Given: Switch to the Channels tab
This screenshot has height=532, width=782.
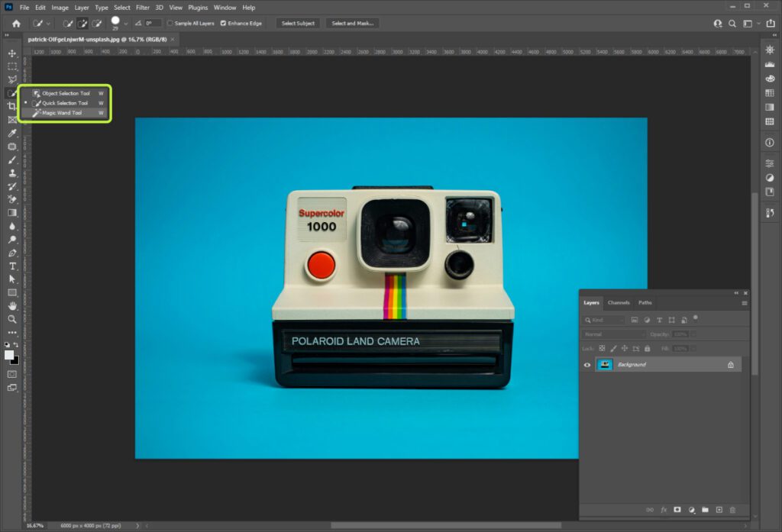Looking at the screenshot, I should 619,303.
